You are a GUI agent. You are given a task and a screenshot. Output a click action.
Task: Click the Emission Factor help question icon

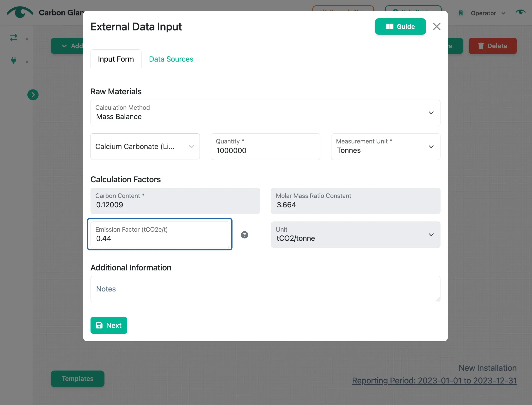click(x=244, y=235)
